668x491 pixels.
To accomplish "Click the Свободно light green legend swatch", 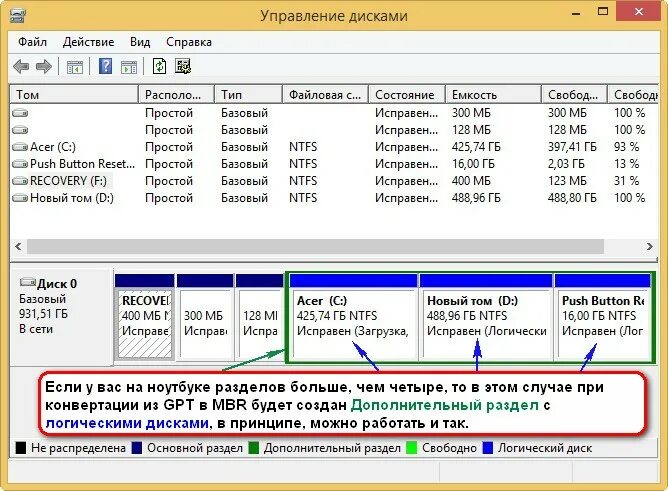I will 412,448.
